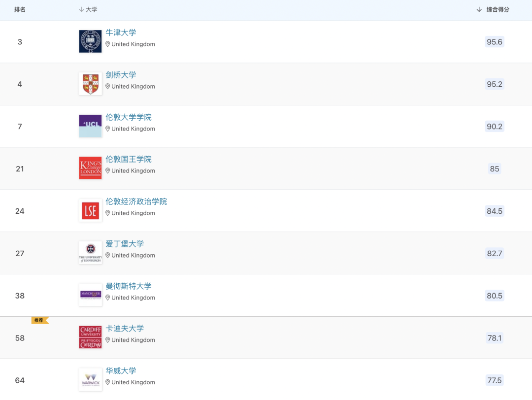Select the 95.2 score cell
Image resolution: width=532 pixels, height=400 pixels.
click(495, 84)
